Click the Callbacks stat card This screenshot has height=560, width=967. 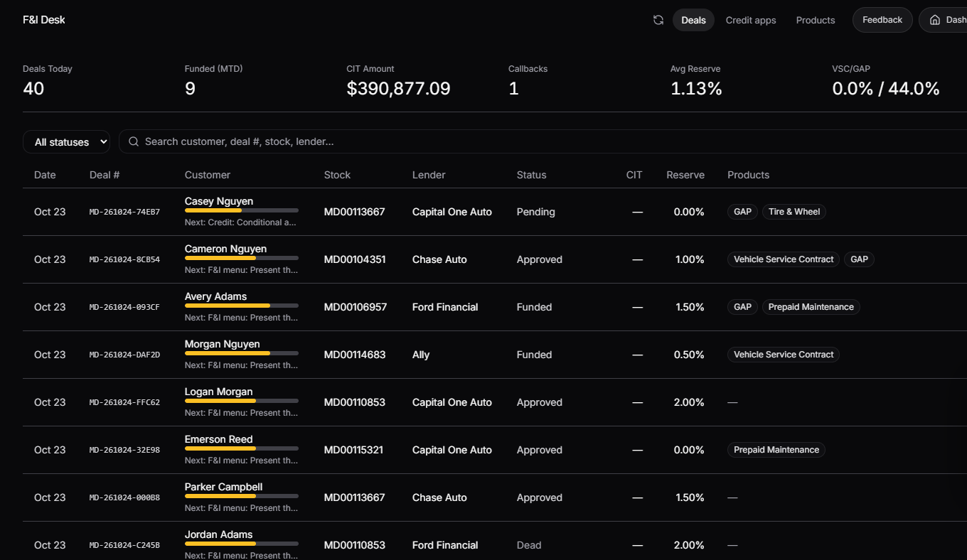528,80
